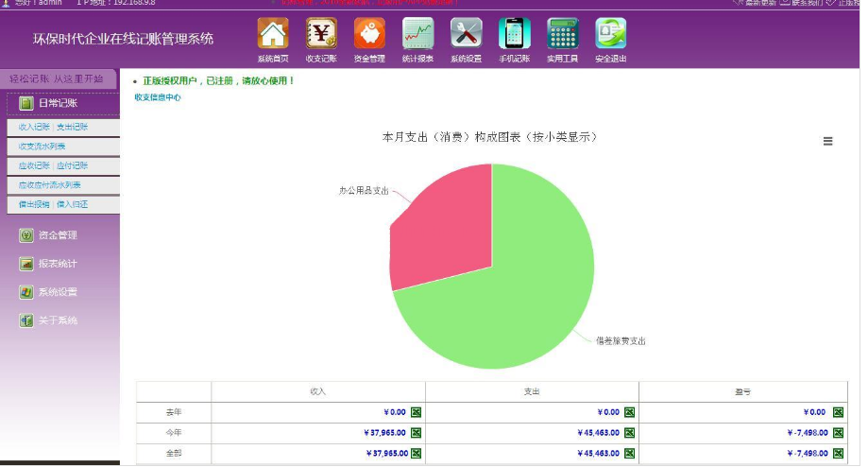Screen dimensions: 868x467
Task: Open the 收支流水列表 sidebar link
Action: point(43,147)
